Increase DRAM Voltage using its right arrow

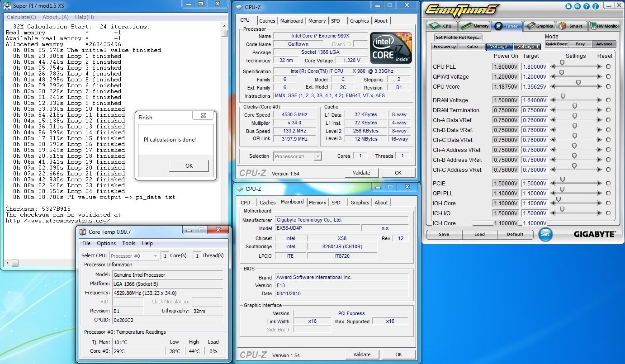[600, 100]
